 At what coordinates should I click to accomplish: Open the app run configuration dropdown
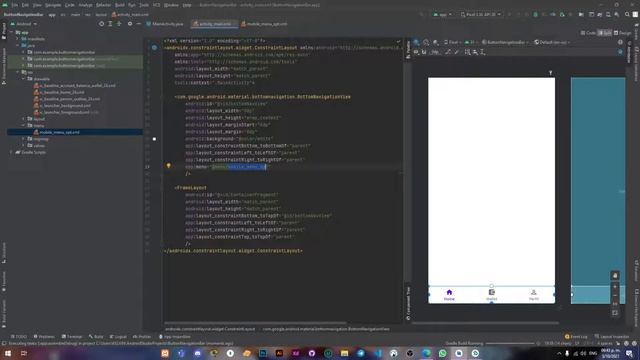pos(442,14)
